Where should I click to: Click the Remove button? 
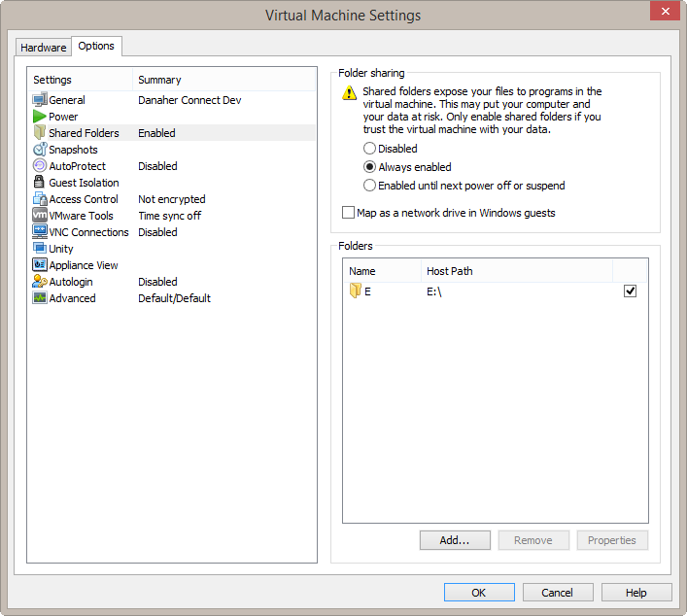533,540
